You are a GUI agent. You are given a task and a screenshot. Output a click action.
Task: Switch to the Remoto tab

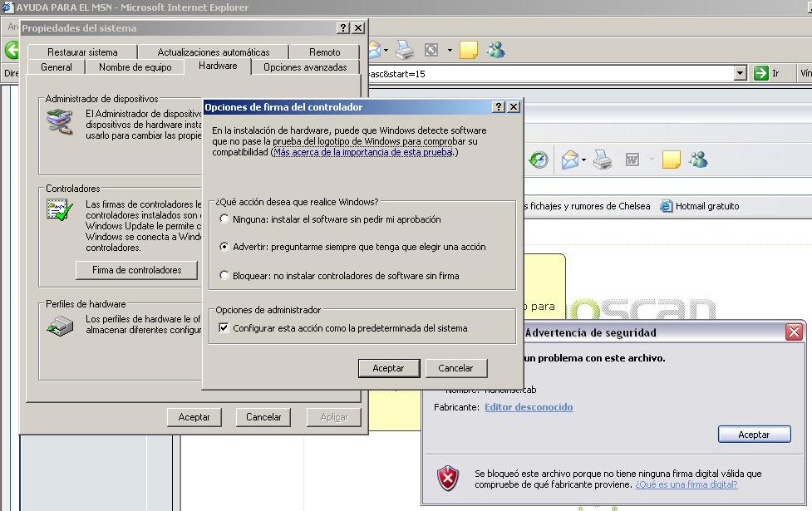pyautogui.click(x=325, y=52)
